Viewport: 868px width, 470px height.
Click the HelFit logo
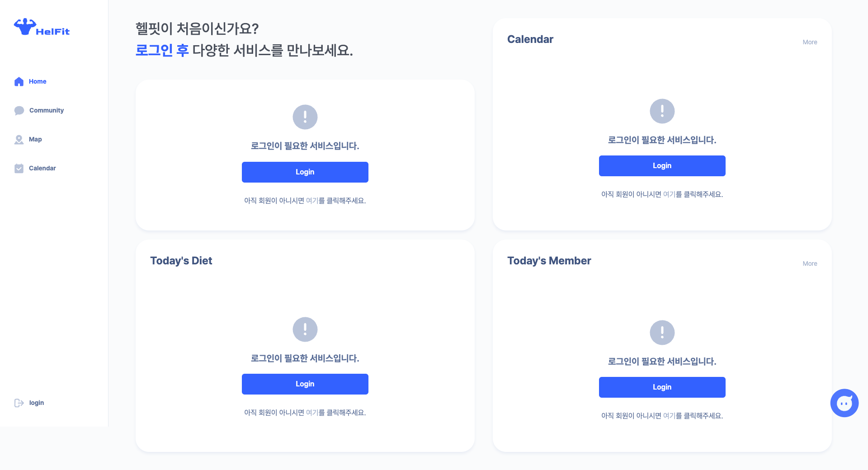point(42,27)
